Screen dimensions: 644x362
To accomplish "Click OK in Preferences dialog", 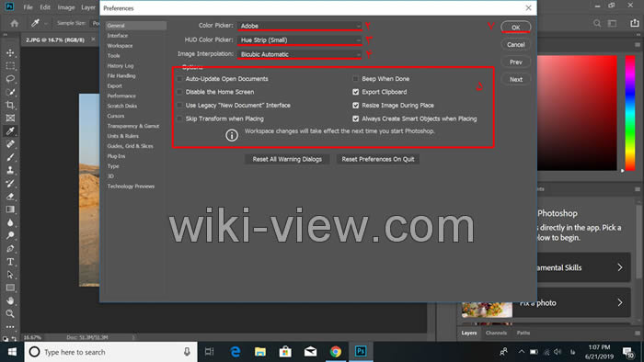I will pyautogui.click(x=516, y=27).
